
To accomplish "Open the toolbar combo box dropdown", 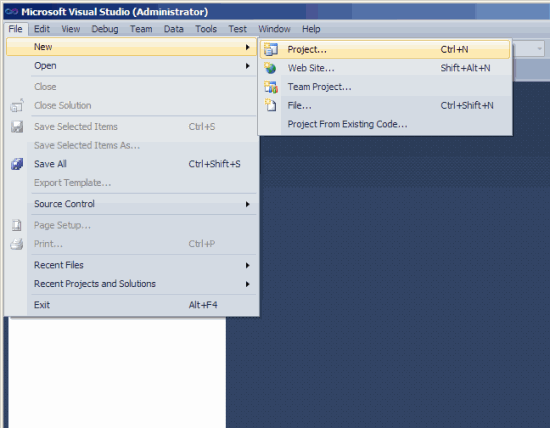I will pos(539,49).
